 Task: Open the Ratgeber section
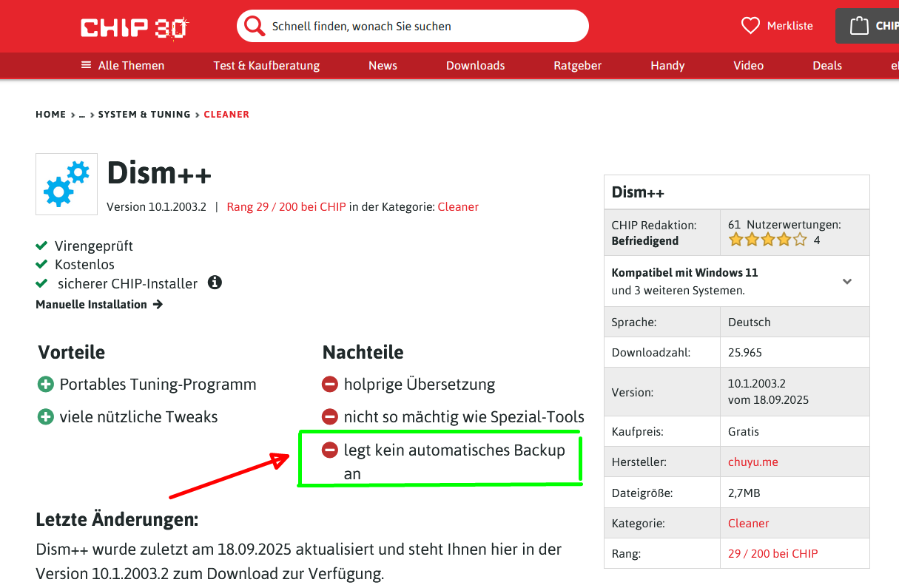(x=577, y=65)
